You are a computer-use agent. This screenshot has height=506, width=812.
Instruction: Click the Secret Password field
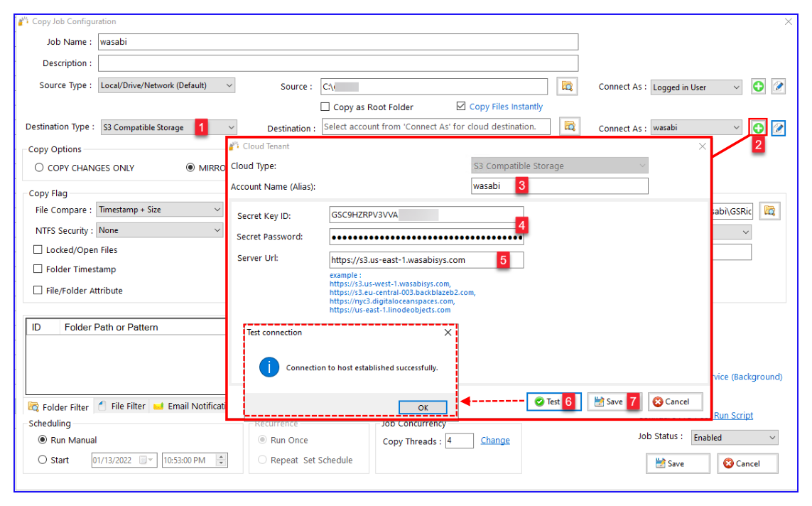[426, 237]
